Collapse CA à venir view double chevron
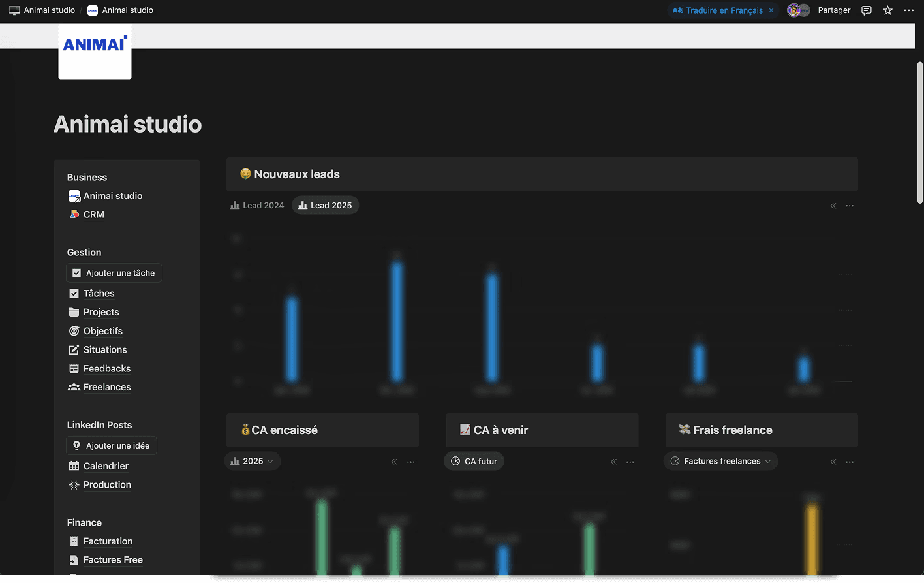924x583 pixels. coord(613,462)
